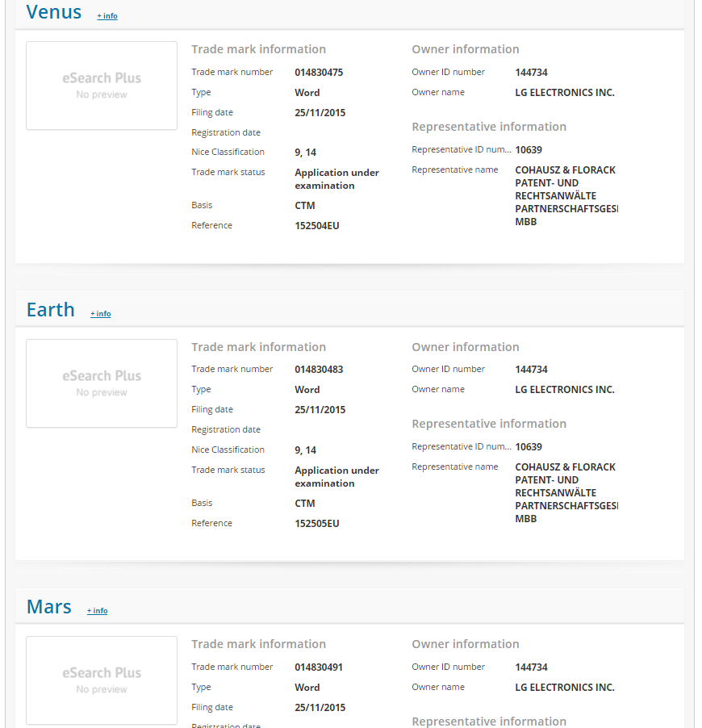The width and height of the screenshot is (702, 728).
Task: Click Venus Representative information heading
Action: click(489, 127)
